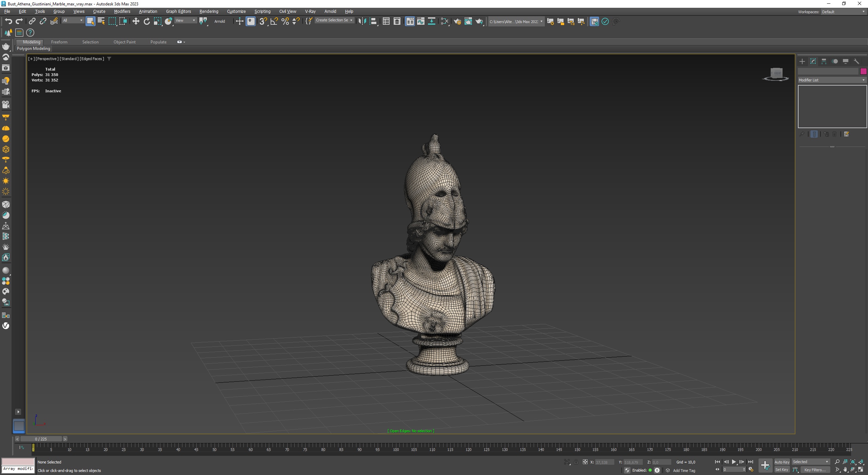Screen dimensions: 868x475
Task: Click the Polygon Modeling panel button
Action: tap(34, 49)
